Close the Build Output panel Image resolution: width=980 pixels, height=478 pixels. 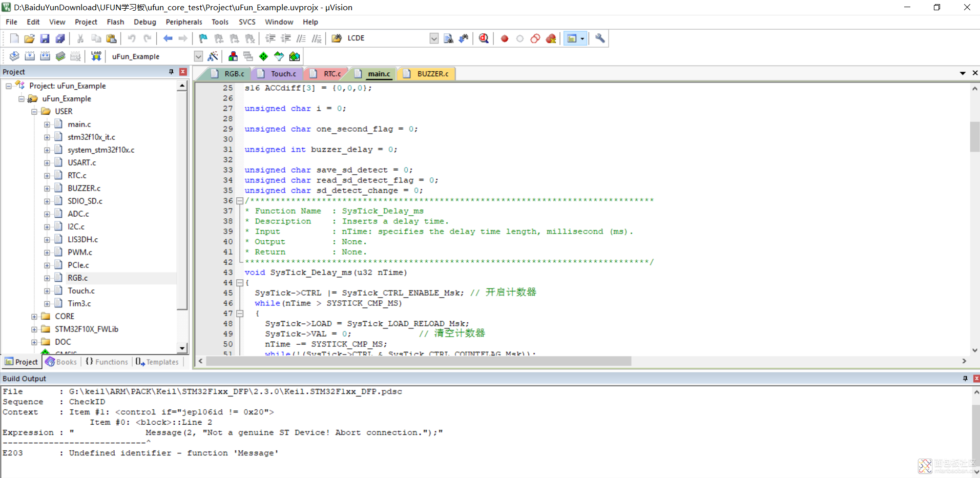click(x=976, y=379)
